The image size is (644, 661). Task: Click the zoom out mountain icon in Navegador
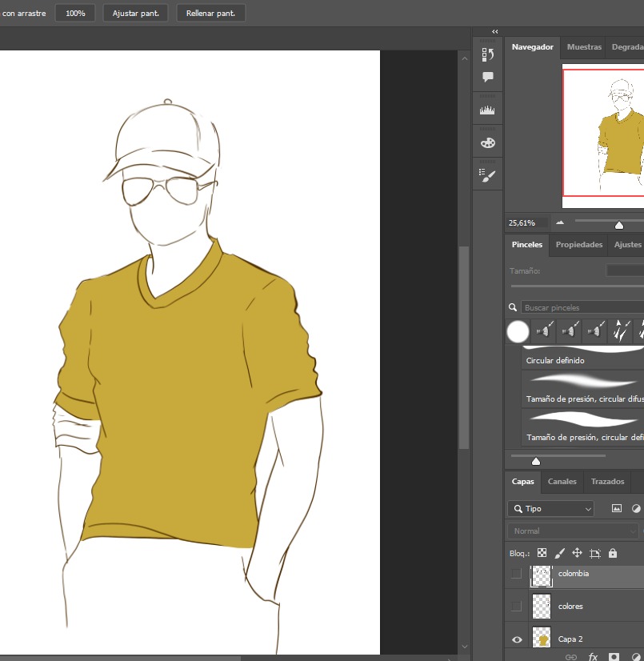tap(560, 222)
